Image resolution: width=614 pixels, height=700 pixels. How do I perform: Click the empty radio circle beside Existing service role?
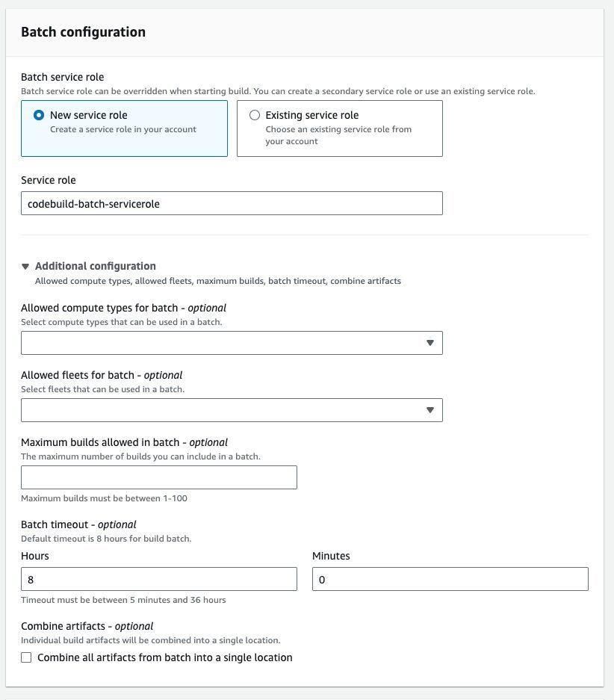click(x=253, y=114)
